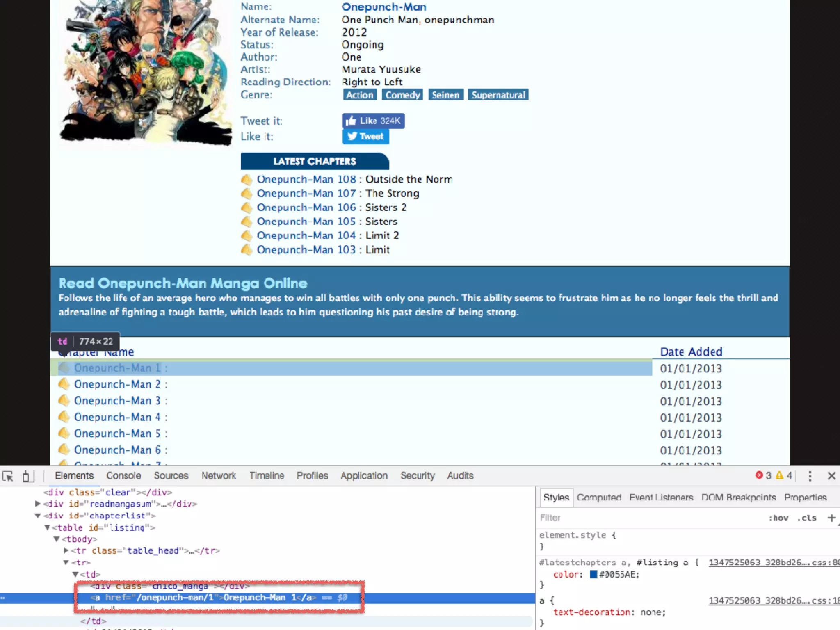Collapse the chapterlist div node

click(38, 516)
